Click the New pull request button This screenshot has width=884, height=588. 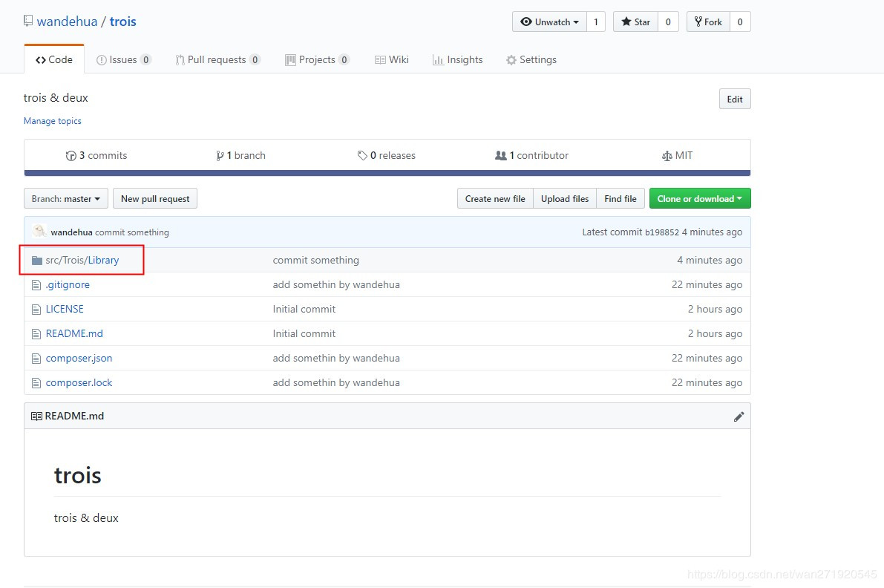pos(155,198)
